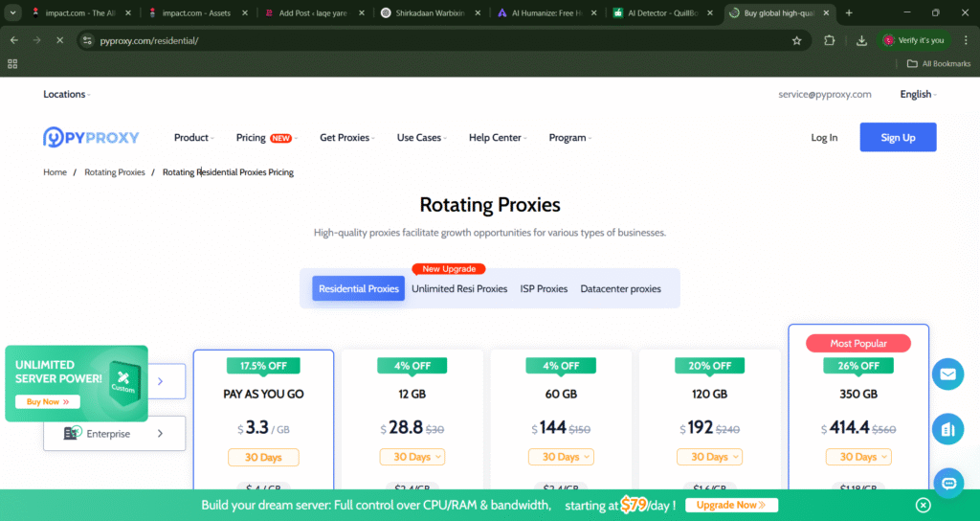Click Buy Now on unlimited server ad

48,401
